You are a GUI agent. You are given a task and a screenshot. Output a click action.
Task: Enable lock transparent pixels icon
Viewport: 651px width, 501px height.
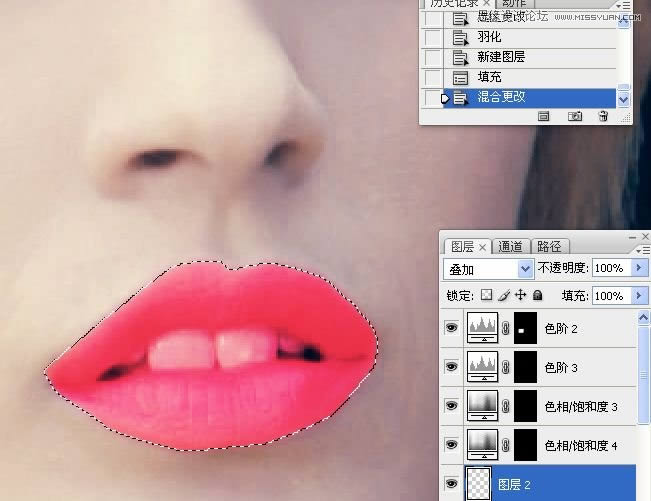click(486, 296)
